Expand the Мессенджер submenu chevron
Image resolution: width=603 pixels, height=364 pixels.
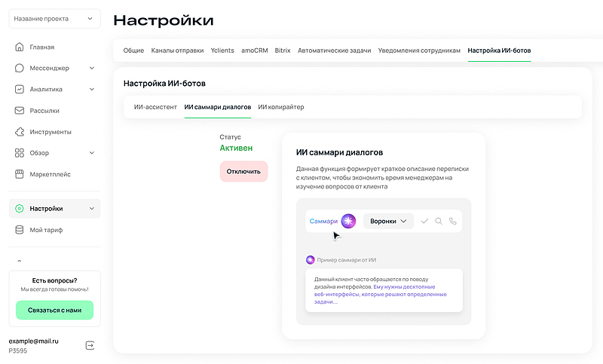pyautogui.click(x=92, y=68)
